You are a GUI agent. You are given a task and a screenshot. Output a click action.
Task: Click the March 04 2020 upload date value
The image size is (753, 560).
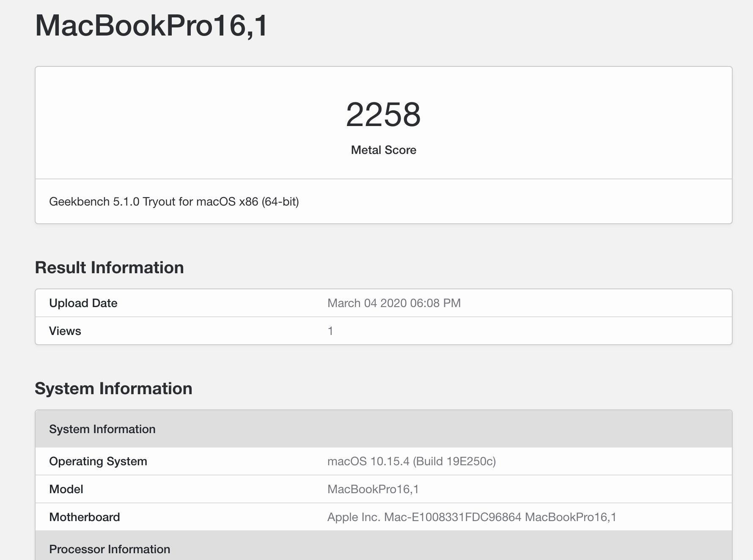click(394, 303)
